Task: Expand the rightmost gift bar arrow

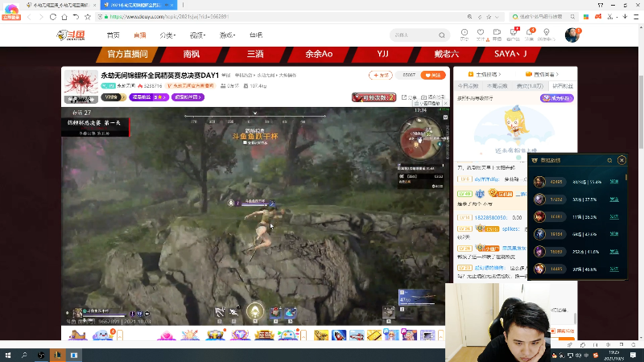Action: [440, 335]
